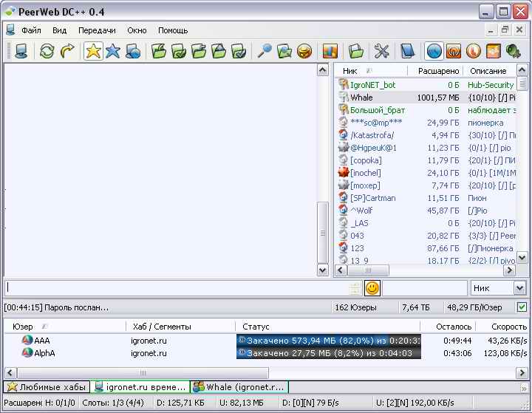Open Favorite Users with blue star icon

(x=112, y=51)
